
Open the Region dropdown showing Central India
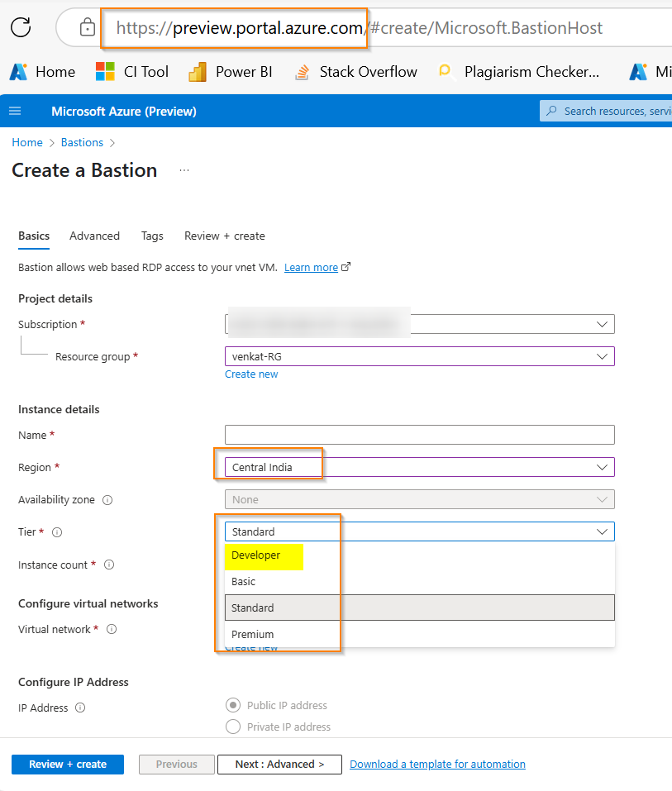point(420,467)
